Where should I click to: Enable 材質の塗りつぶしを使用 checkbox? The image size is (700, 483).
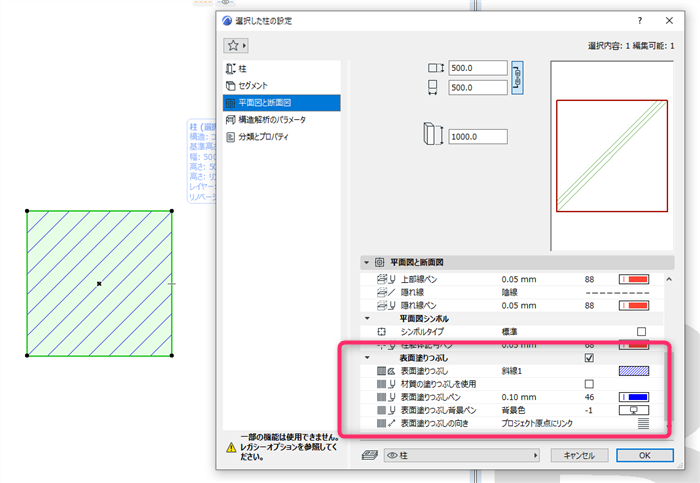coord(589,384)
